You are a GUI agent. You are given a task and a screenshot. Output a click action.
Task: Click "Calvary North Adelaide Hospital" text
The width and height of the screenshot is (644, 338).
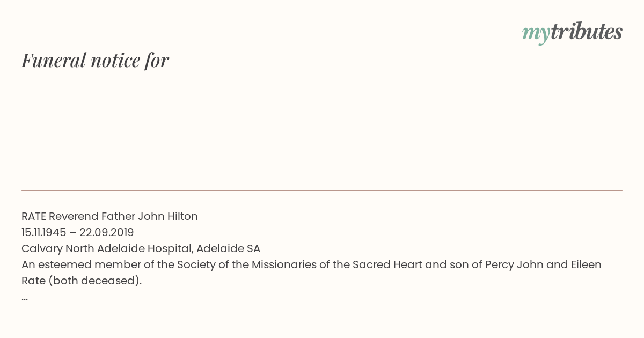(x=107, y=248)
